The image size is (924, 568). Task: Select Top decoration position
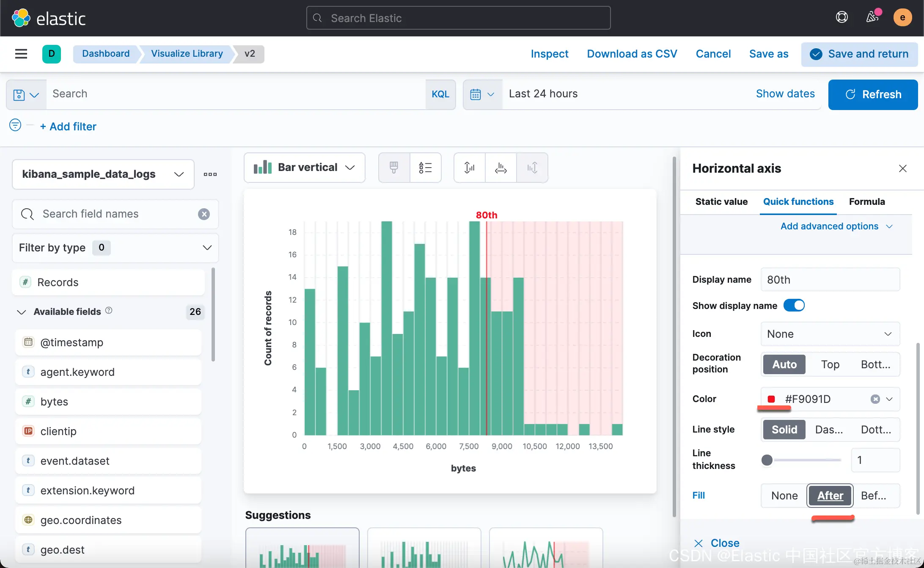point(830,364)
